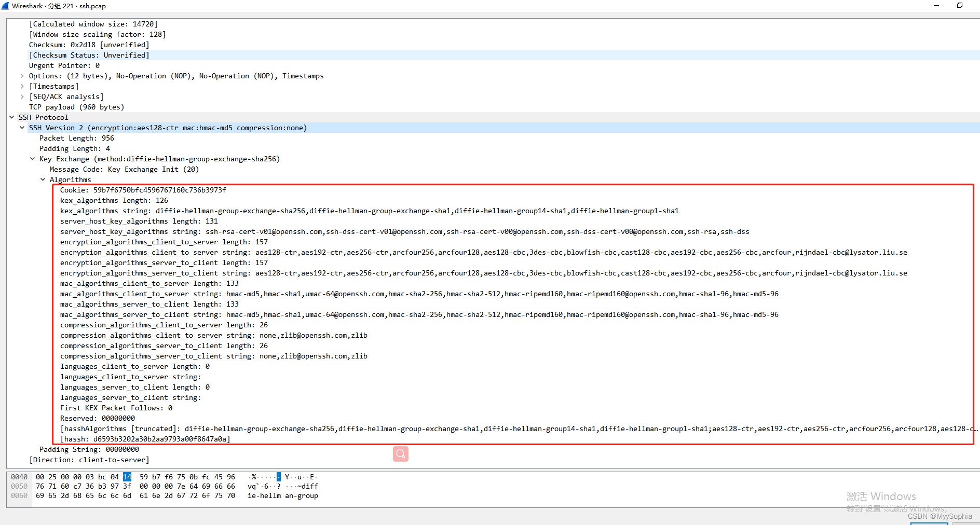Collapse the Key Exchange subtree
980x525 pixels.
(x=32, y=159)
